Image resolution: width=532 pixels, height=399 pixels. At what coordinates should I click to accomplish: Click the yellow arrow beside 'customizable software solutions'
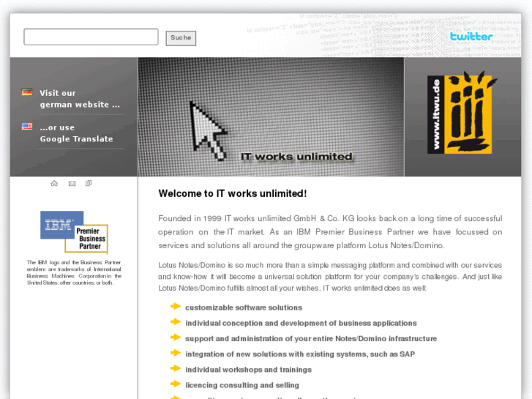click(x=176, y=306)
